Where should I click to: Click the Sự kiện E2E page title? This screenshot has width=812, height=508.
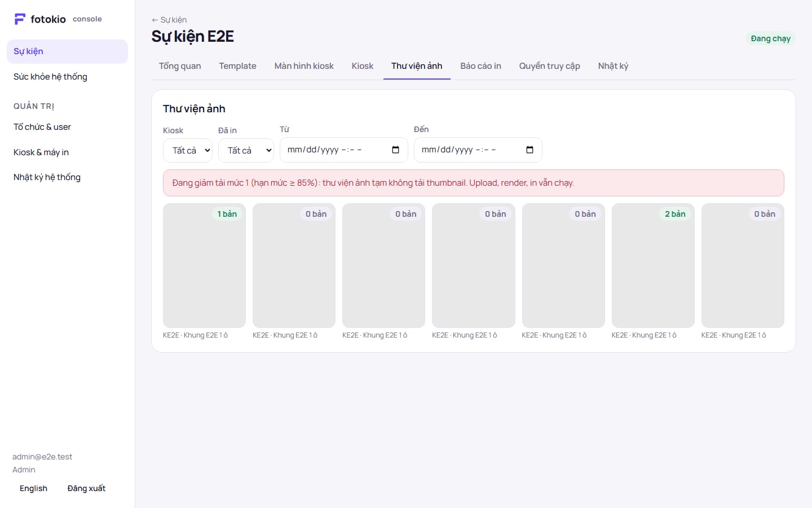click(x=192, y=36)
